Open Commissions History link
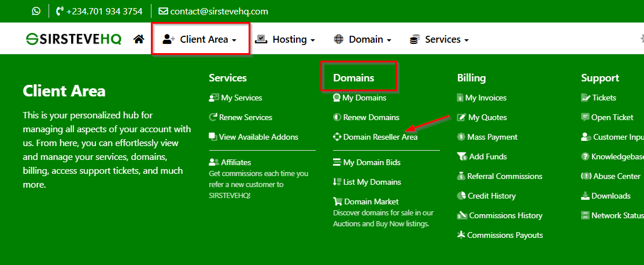 click(506, 215)
